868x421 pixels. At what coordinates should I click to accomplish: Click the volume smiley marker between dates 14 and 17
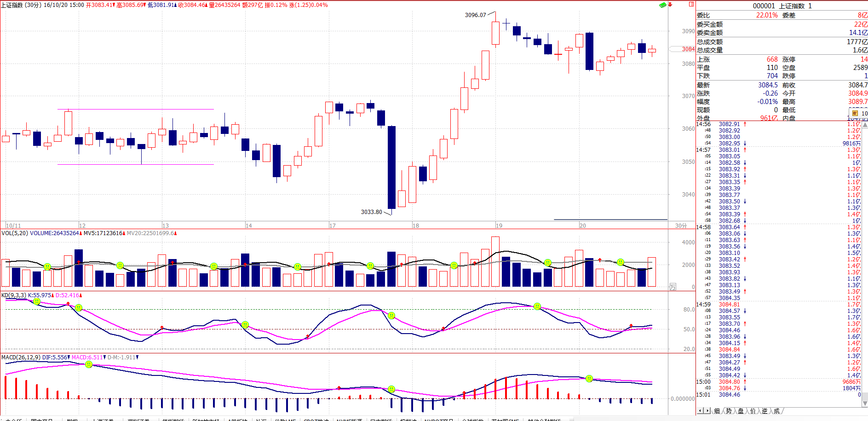(x=298, y=267)
